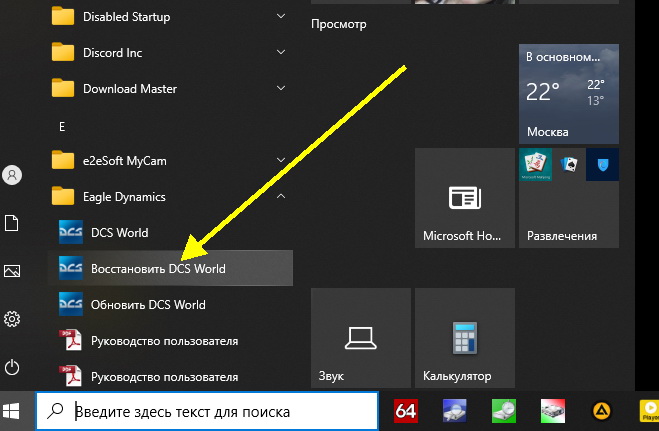
Task: Open the blue shield tile icon
Action: (x=602, y=165)
